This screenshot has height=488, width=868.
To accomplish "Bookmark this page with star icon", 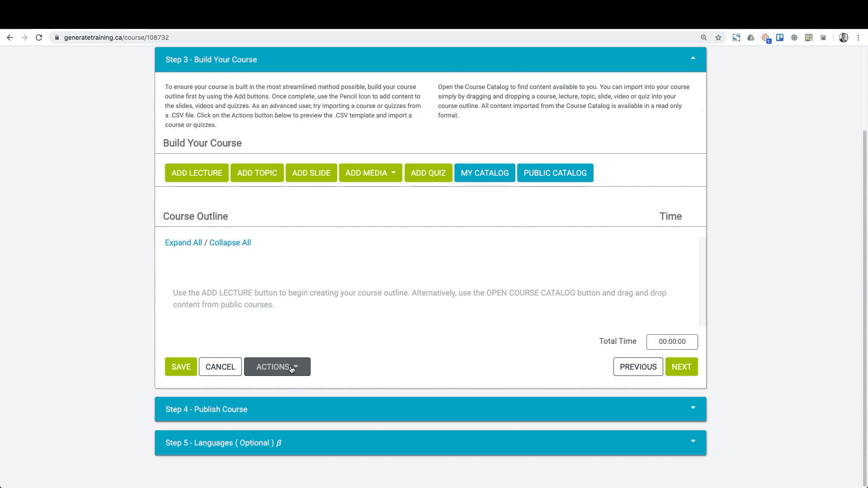I will (x=718, y=38).
